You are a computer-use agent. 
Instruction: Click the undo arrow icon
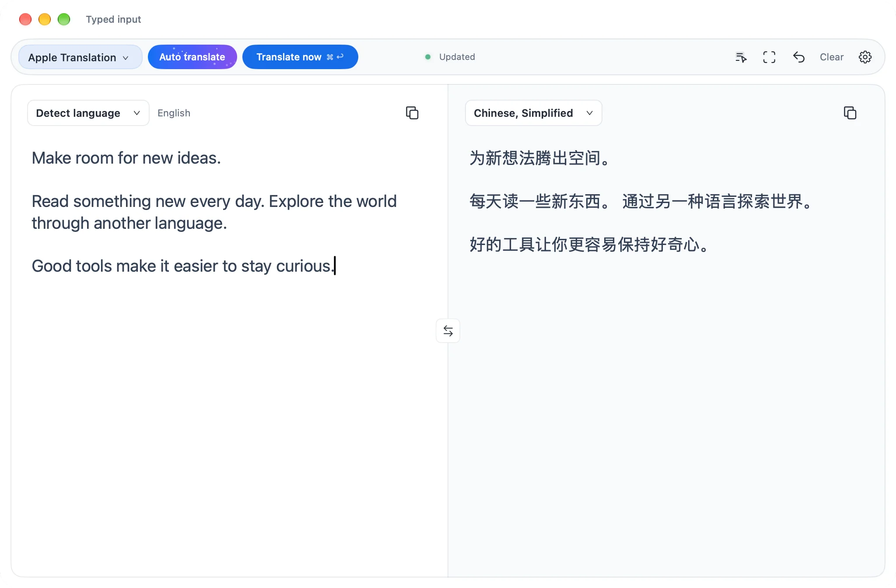(x=799, y=57)
